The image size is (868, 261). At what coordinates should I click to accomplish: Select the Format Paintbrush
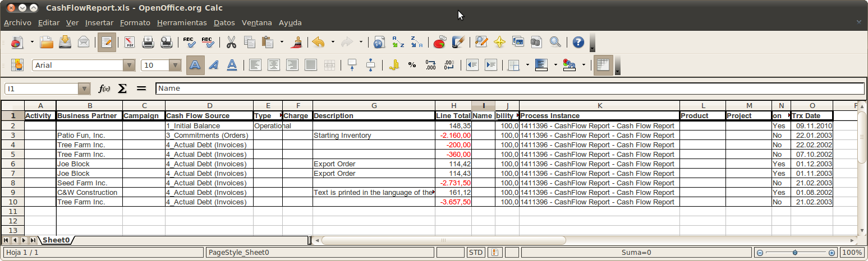298,42
